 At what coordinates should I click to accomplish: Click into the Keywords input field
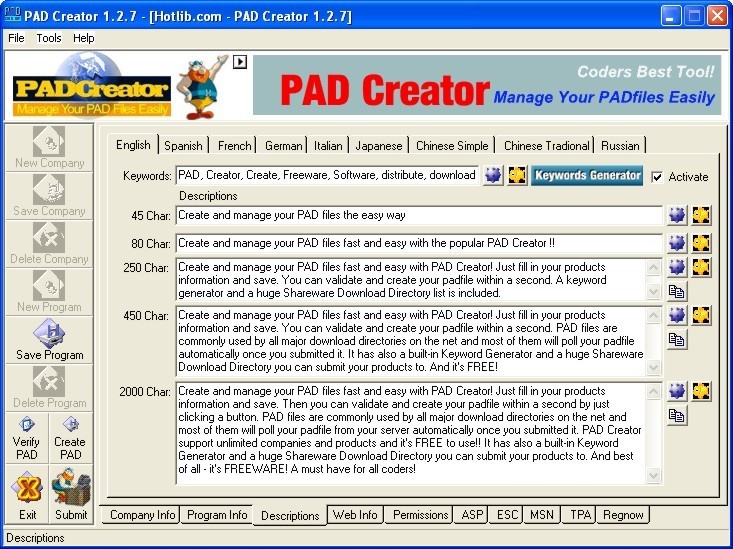coord(327,175)
